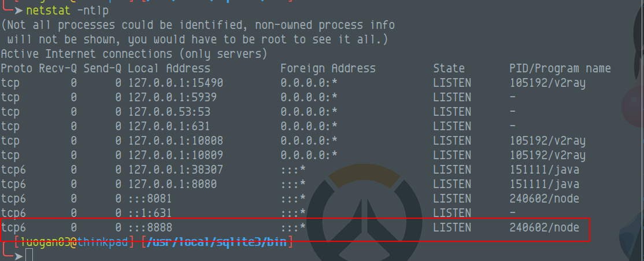Select local address 127.0.0.1:38307
644x261 pixels.
point(175,170)
